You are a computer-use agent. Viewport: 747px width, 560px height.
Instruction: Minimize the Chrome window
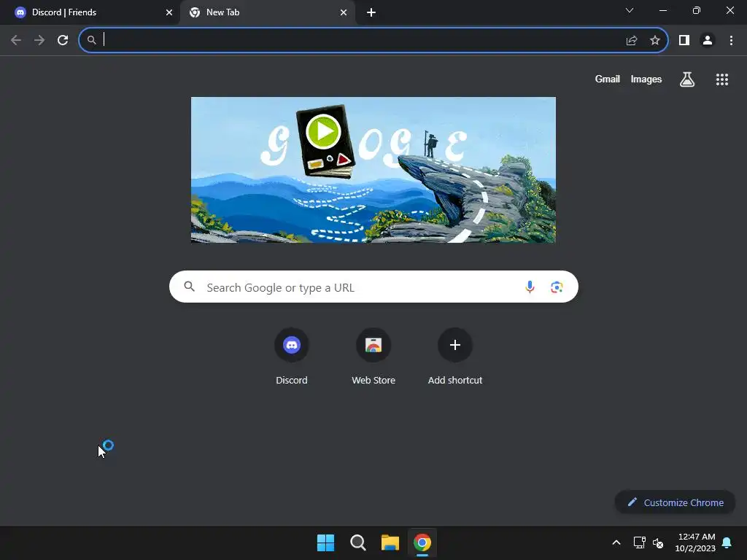(x=663, y=10)
